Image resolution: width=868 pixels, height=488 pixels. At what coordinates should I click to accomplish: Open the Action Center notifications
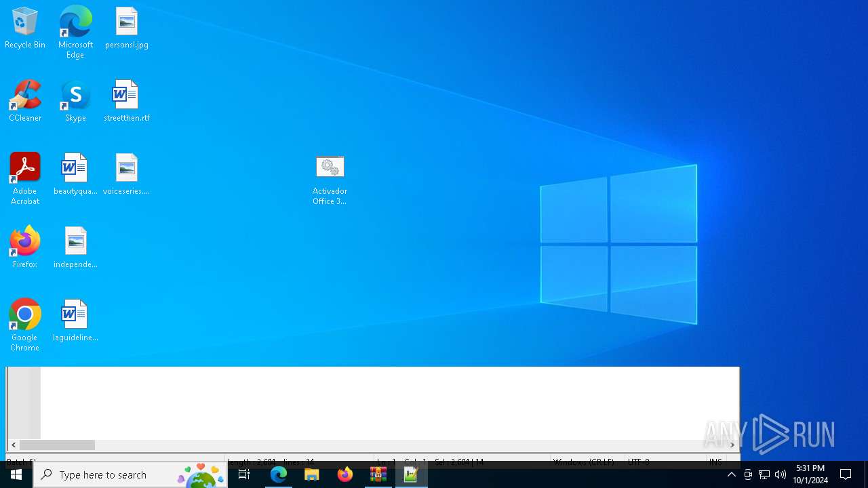click(x=846, y=474)
